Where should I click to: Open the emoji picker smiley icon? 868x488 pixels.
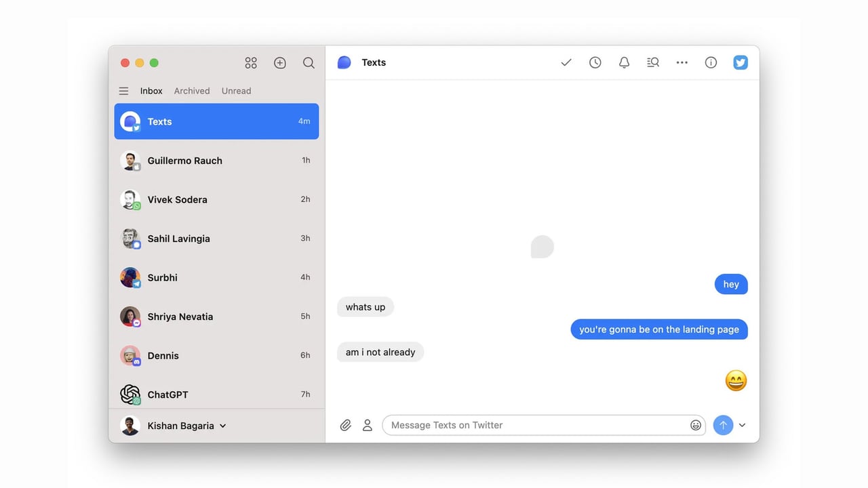pos(696,425)
